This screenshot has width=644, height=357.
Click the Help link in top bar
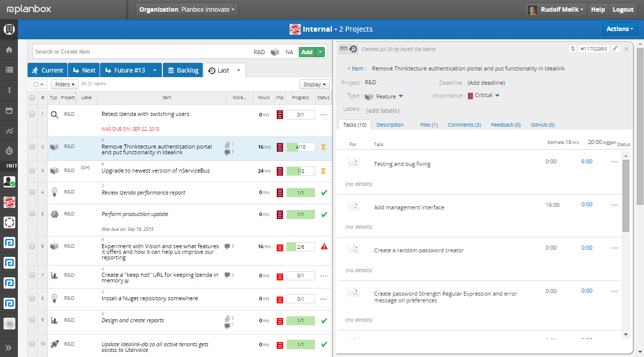tap(598, 9)
